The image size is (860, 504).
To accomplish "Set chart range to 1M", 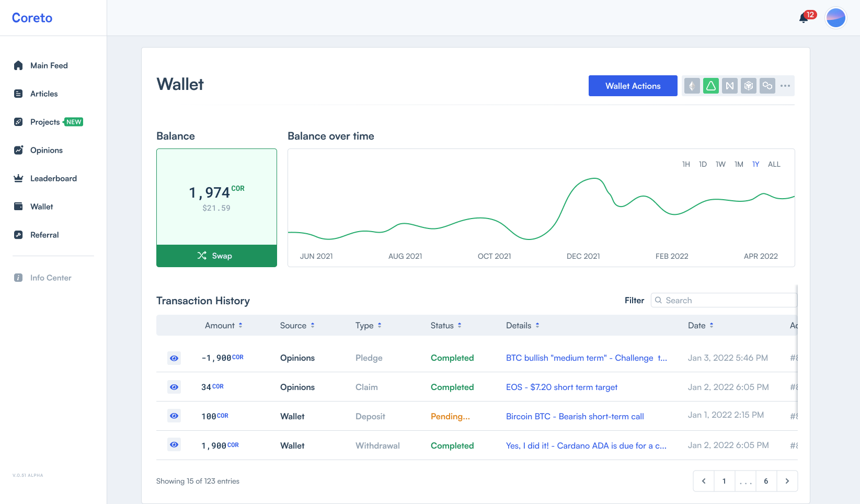I will coord(739,164).
